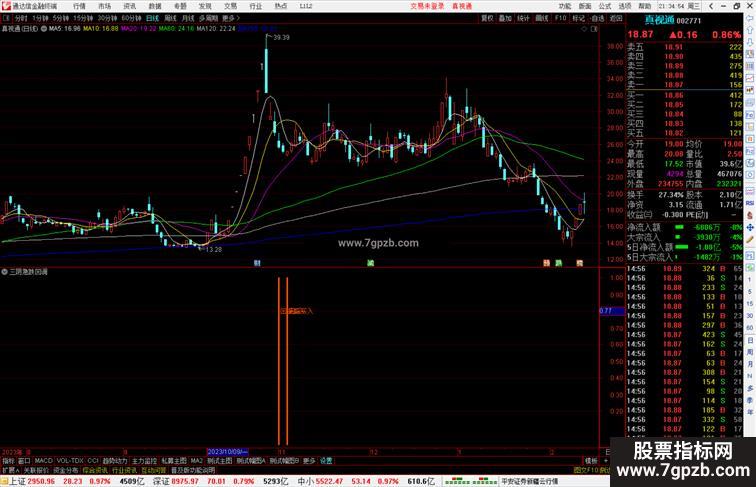Click the 2023/10/09 date label on time axis
This screenshot has width=756, height=487.
[x=227, y=452]
